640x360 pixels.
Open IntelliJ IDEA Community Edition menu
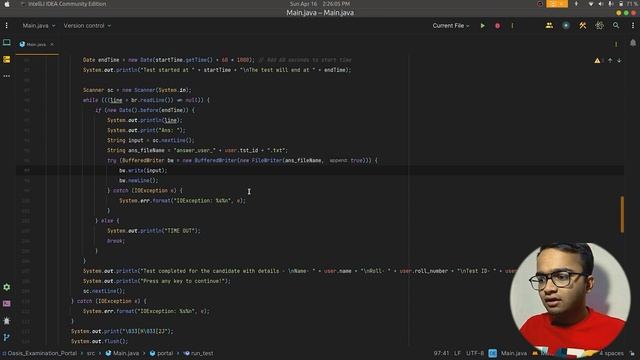pyautogui.click(x=67, y=4)
